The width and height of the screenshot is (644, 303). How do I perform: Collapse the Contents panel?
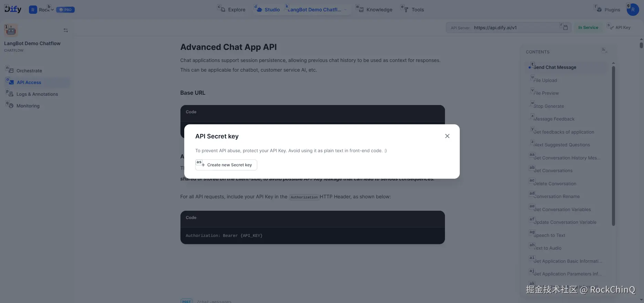[x=604, y=51]
